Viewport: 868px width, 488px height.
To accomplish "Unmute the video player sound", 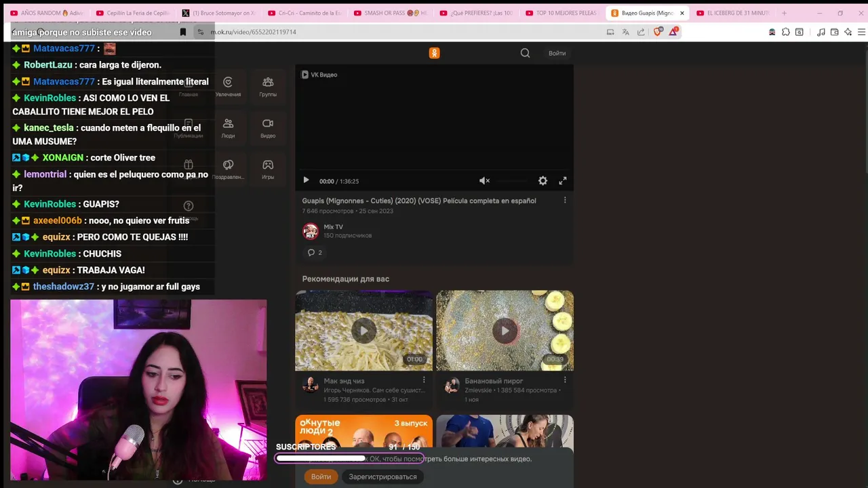I will [x=484, y=180].
